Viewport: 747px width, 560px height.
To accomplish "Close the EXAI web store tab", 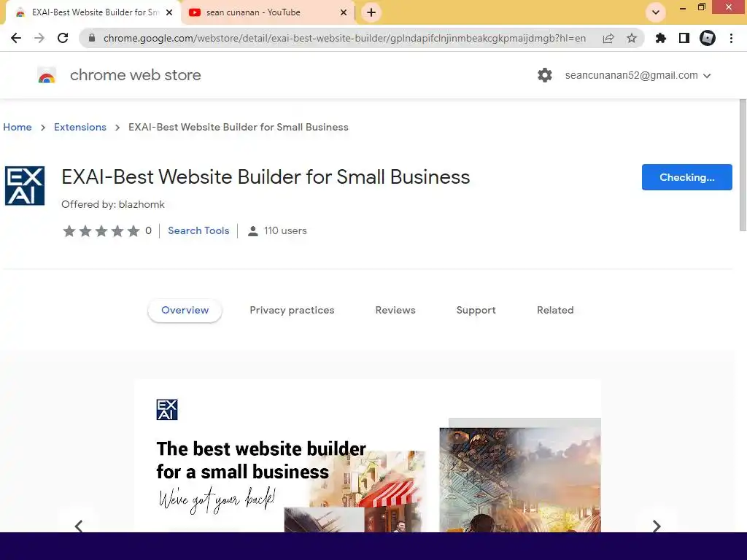I will click(x=169, y=12).
